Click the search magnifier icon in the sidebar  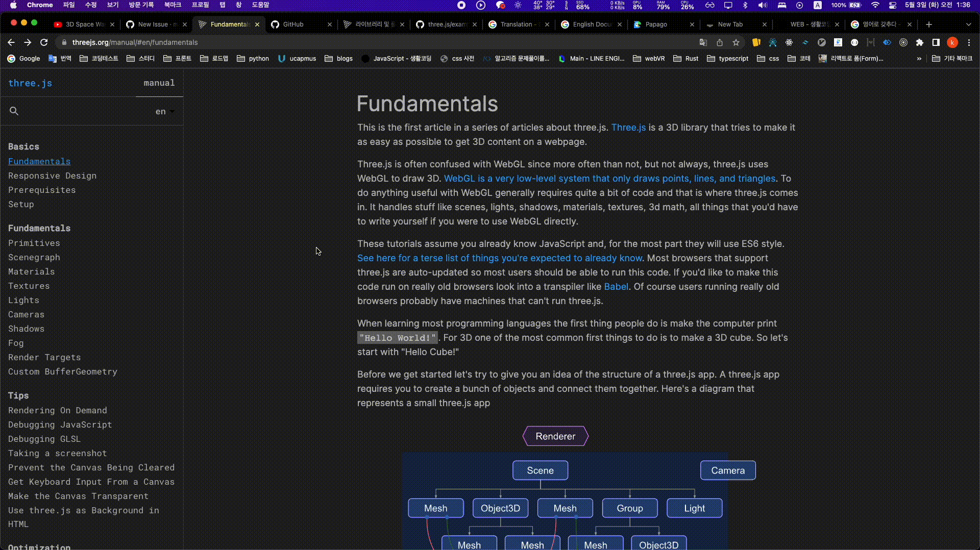point(14,111)
